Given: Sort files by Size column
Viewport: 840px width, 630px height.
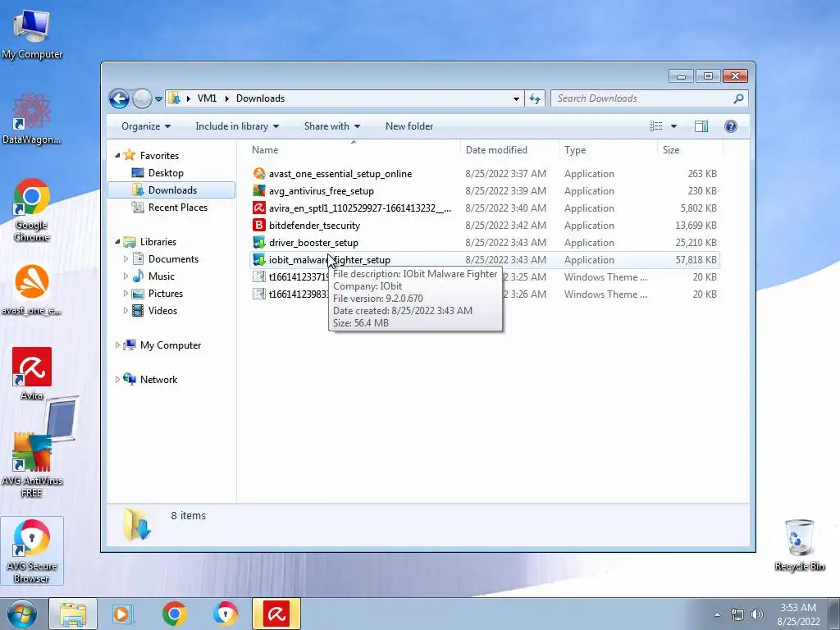Looking at the screenshot, I should [690, 150].
